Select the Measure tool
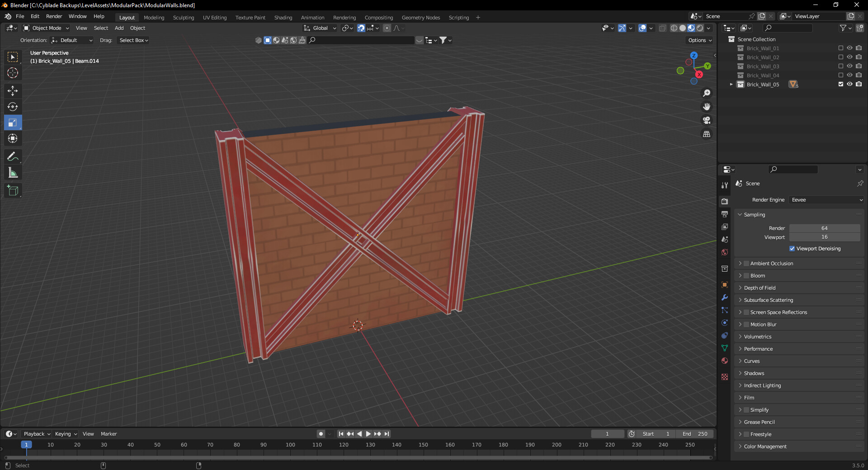Viewport: 868px width, 470px height. click(13, 173)
